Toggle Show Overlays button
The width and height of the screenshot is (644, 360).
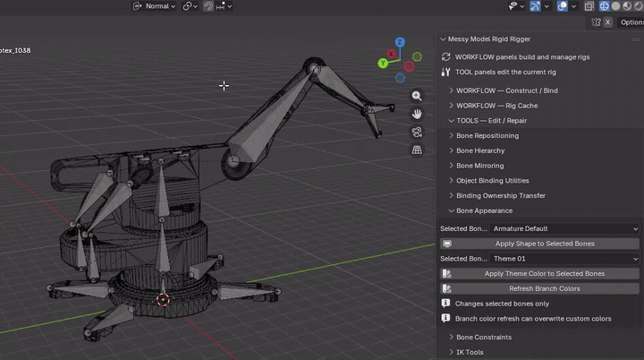click(562, 6)
